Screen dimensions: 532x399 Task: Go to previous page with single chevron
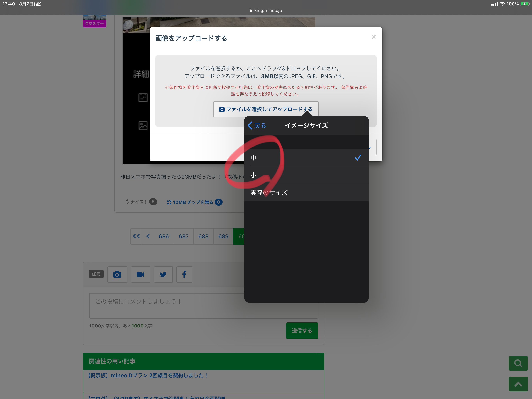[x=148, y=236]
